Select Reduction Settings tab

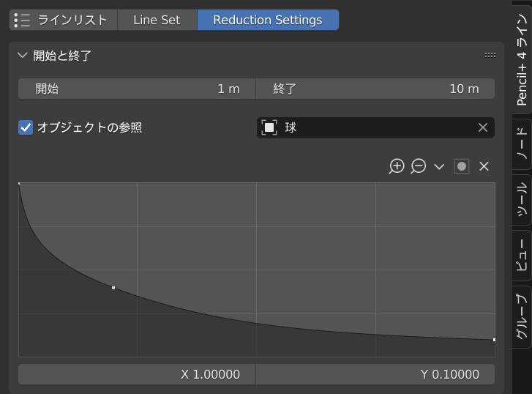pyautogui.click(x=267, y=20)
